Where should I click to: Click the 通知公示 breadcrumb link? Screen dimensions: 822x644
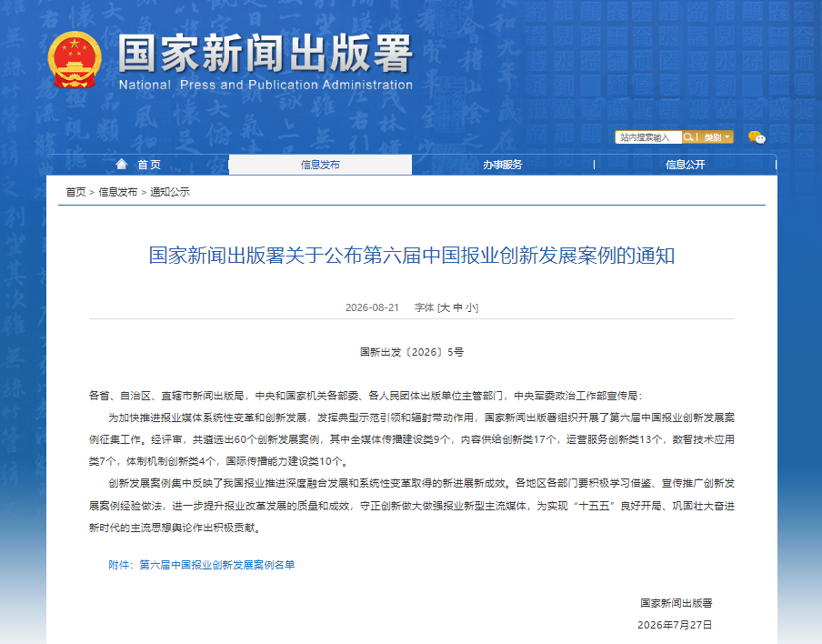[x=170, y=192]
